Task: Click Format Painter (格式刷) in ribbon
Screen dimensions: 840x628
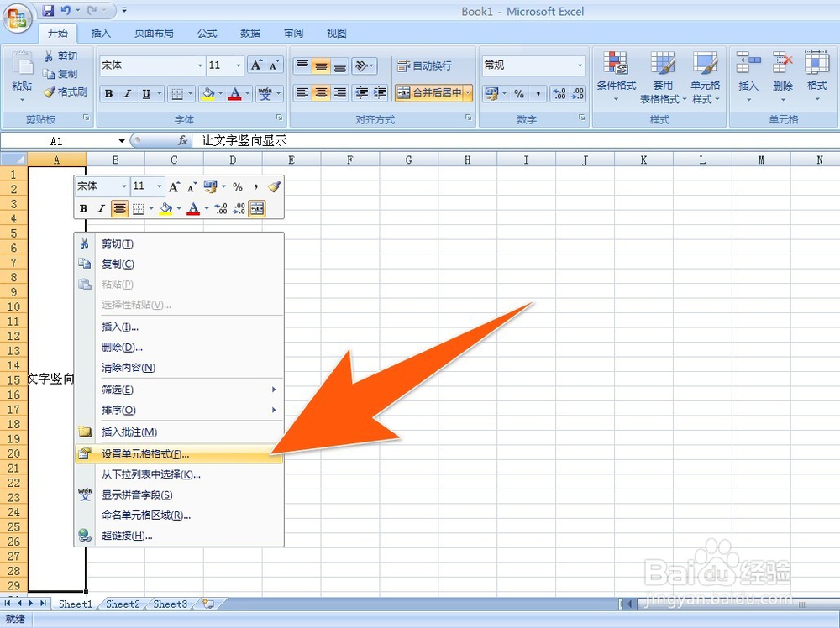Action: coord(65,92)
